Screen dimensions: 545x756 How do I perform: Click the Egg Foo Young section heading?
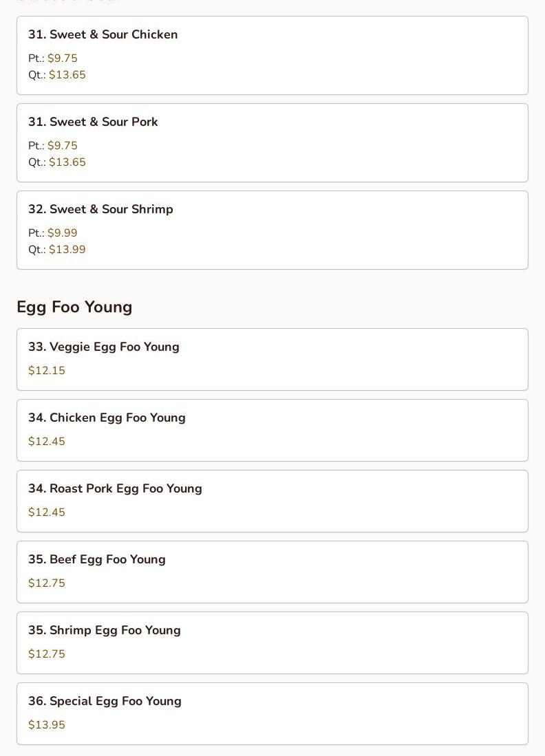coord(74,307)
